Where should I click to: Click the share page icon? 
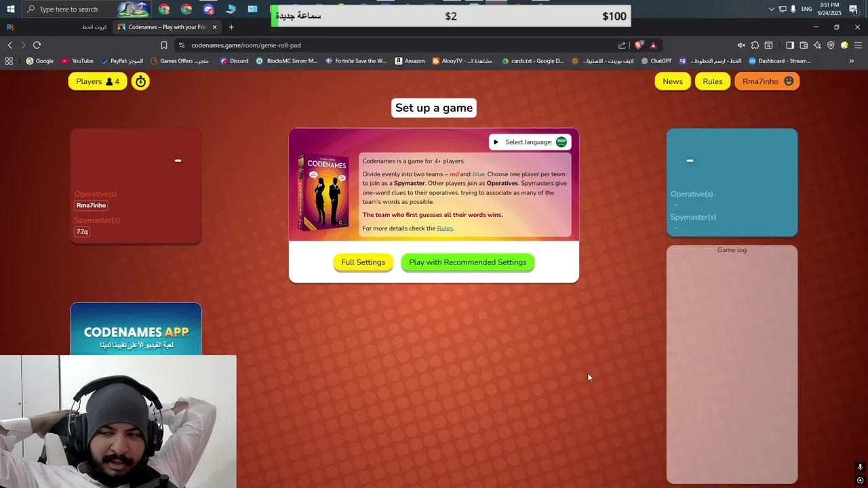pos(622,45)
